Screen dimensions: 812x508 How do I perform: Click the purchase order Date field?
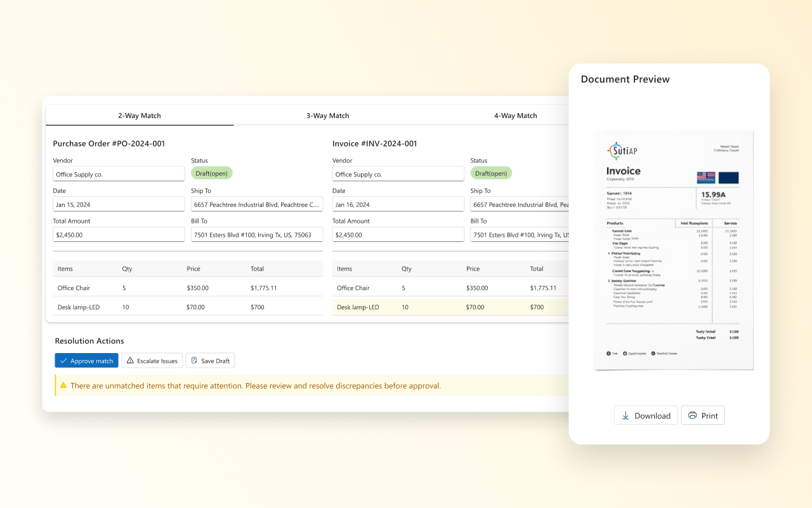click(119, 204)
